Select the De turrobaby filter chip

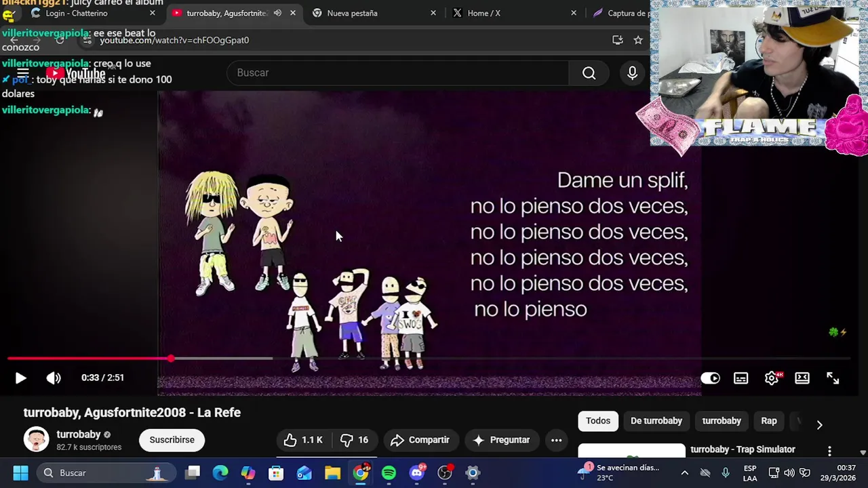(656, 421)
